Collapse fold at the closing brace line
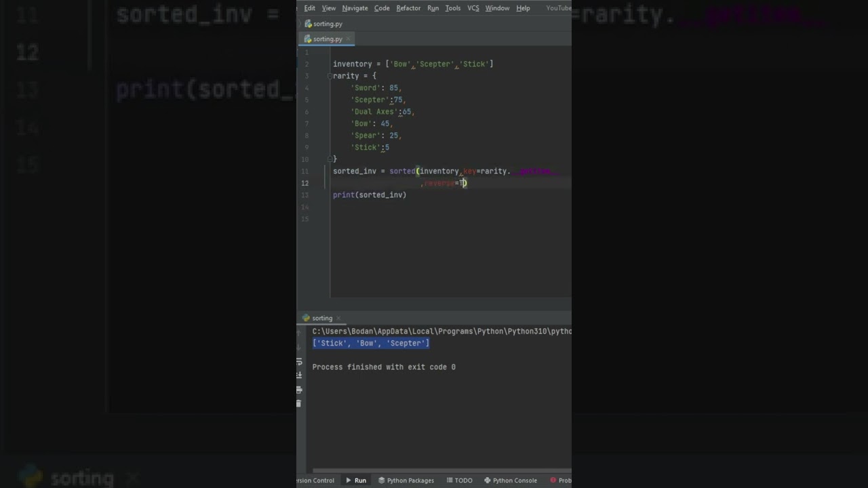This screenshot has height=488, width=868. pyautogui.click(x=330, y=159)
